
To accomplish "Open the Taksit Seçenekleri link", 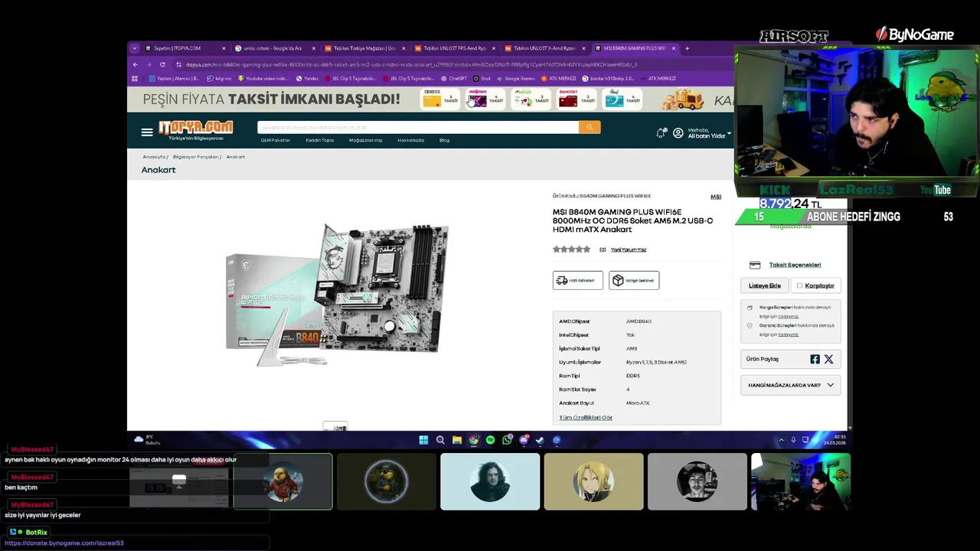I will tap(795, 265).
